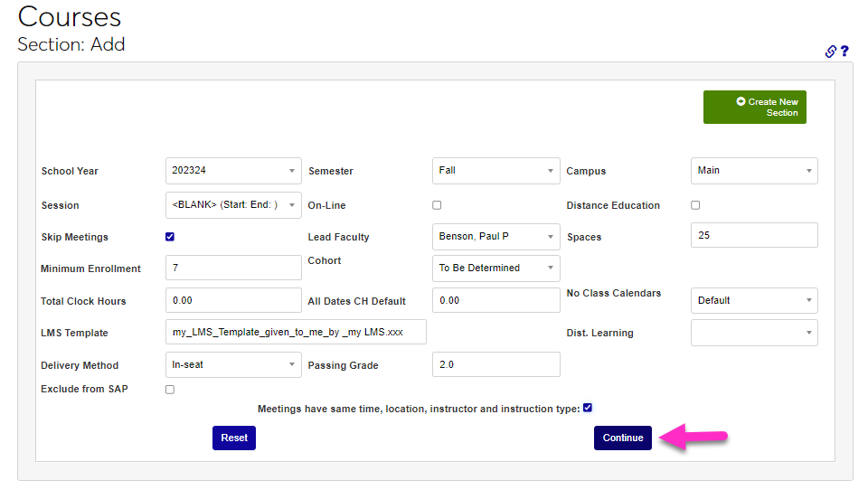Viewport: 868px width, 490px height.
Task: Click the LMS Template text field
Action: 296,332
